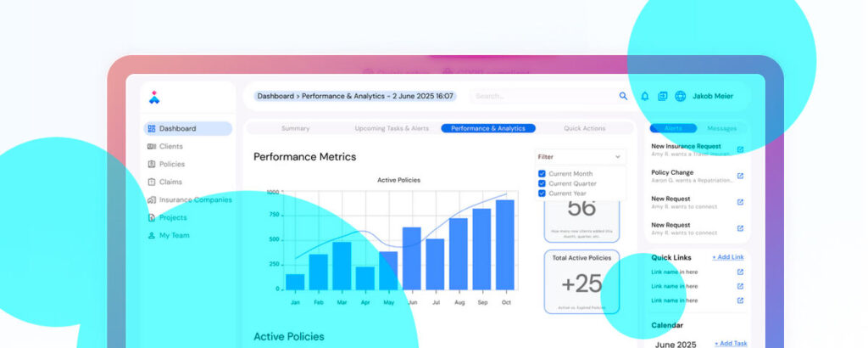Click the Projects icon in sidebar
Screen dimensions: 868x348
pos(152,217)
